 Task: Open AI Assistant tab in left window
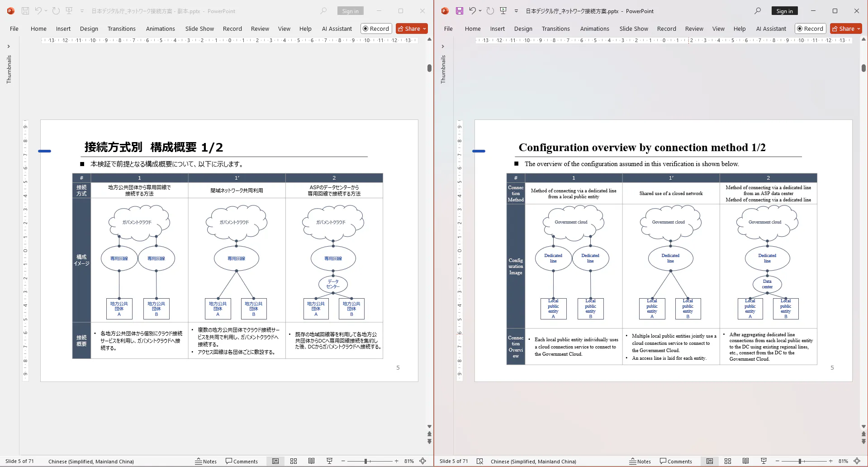click(x=337, y=29)
